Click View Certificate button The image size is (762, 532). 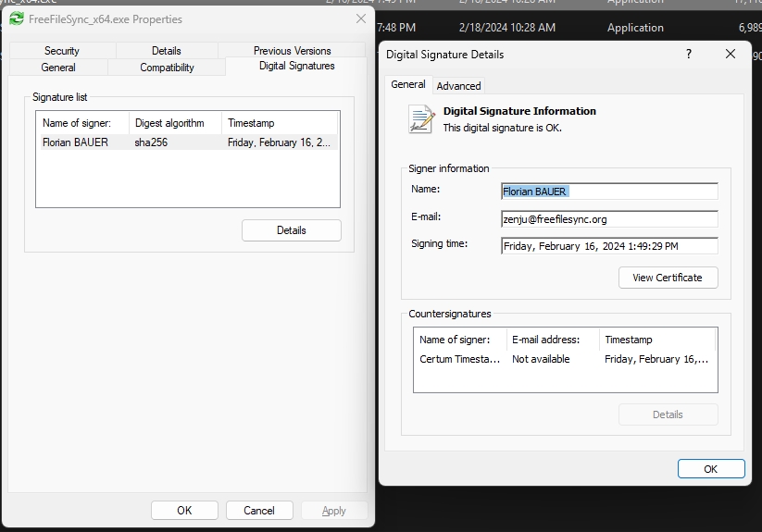(x=668, y=278)
